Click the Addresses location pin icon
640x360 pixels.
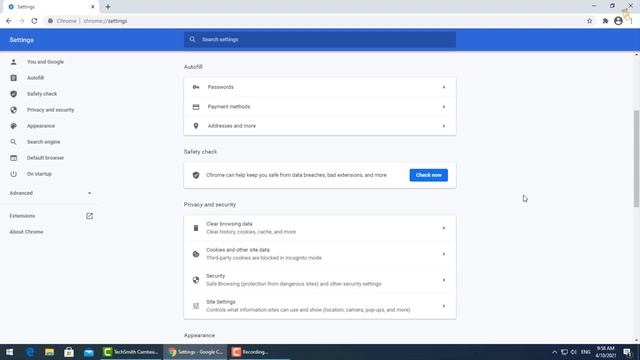[196, 126]
